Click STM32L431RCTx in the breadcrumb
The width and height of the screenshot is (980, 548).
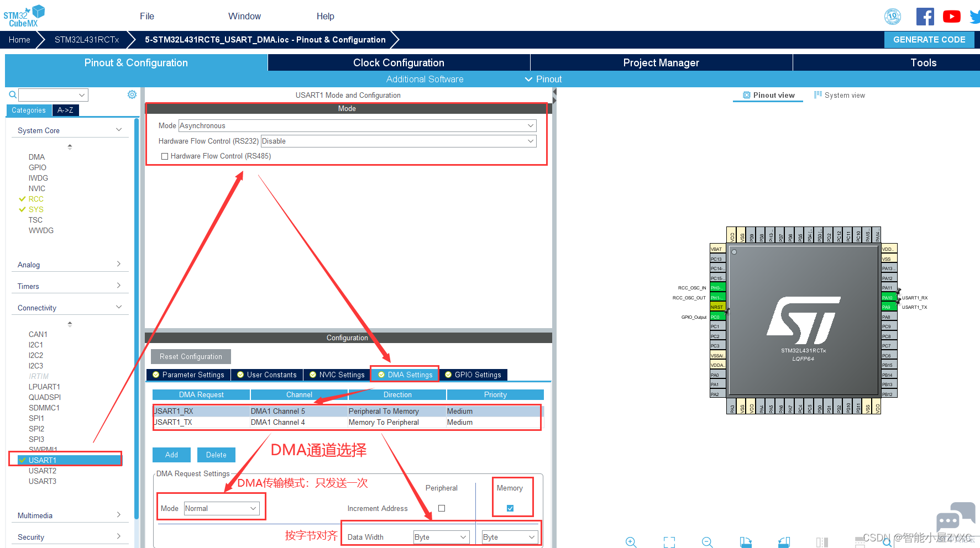tap(87, 40)
